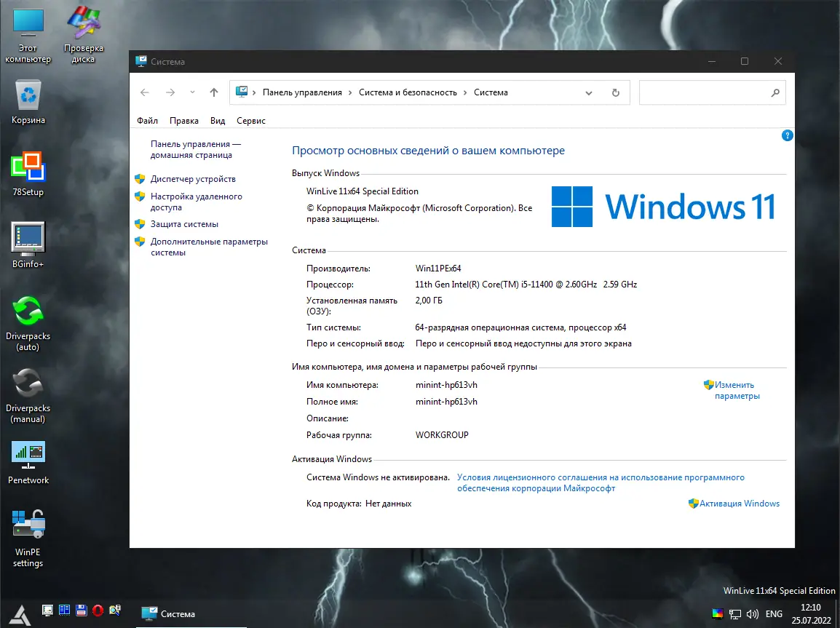Refresh the page with the reload icon

click(616, 92)
